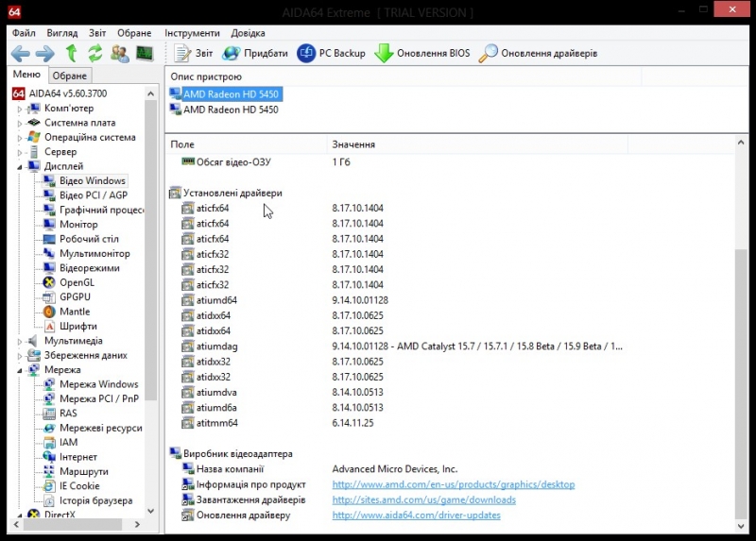Screen dimensions: 756x541
Task: Click the RAS icon in the tree
Action: pyautogui.click(x=49, y=413)
